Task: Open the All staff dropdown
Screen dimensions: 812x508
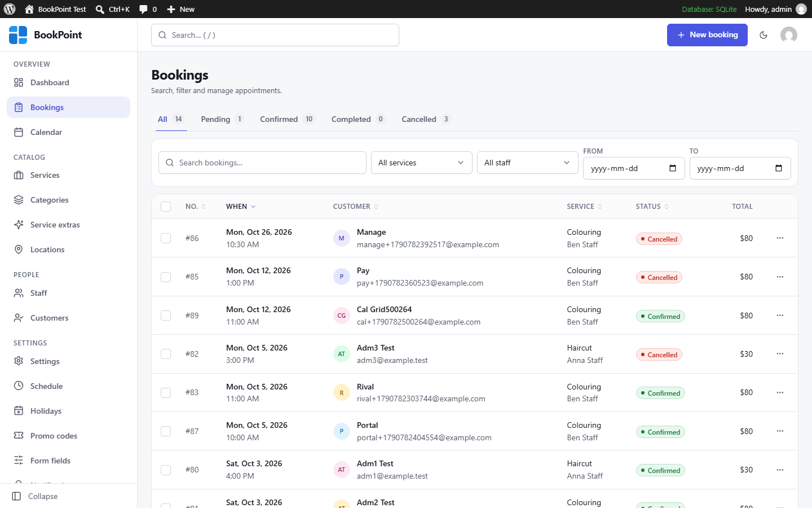Action: pos(528,163)
